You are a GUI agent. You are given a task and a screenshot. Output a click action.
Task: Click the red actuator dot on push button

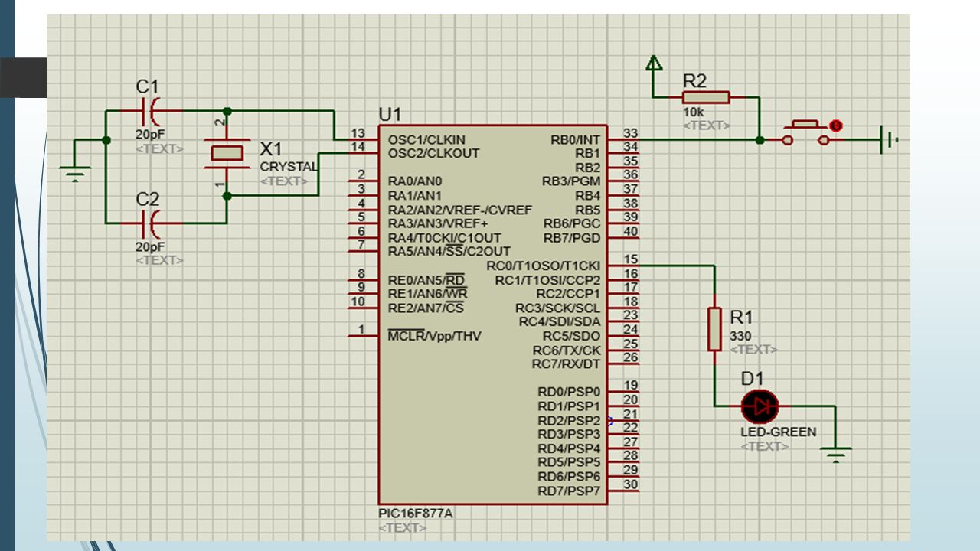point(837,125)
